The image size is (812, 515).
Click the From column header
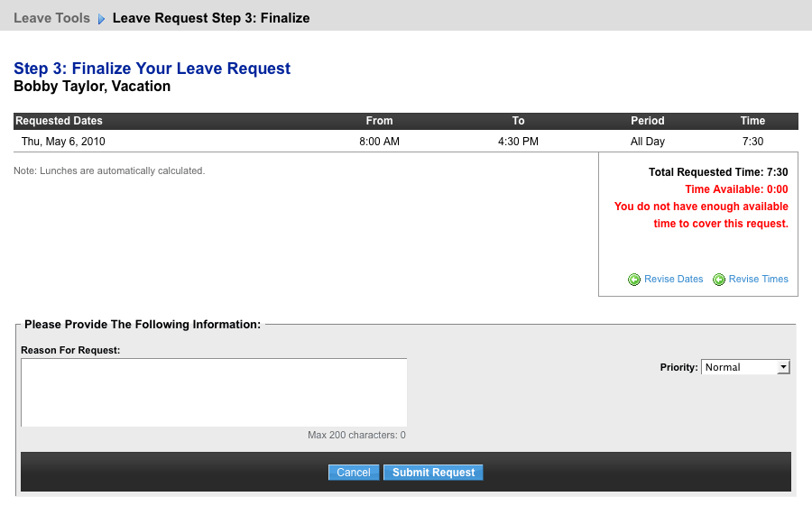pos(379,121)
